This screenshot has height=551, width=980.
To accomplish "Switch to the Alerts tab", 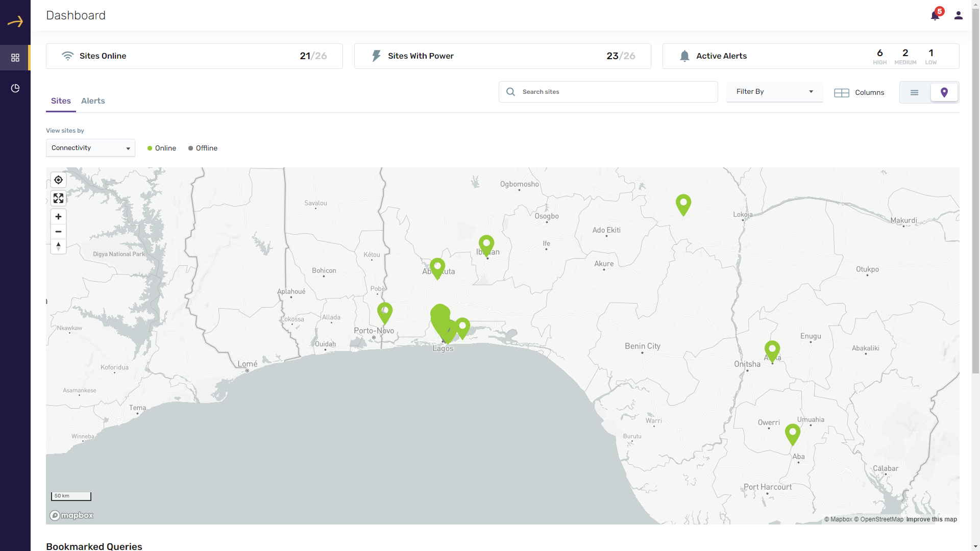I will pyautogui.click(x=93, y=101).
